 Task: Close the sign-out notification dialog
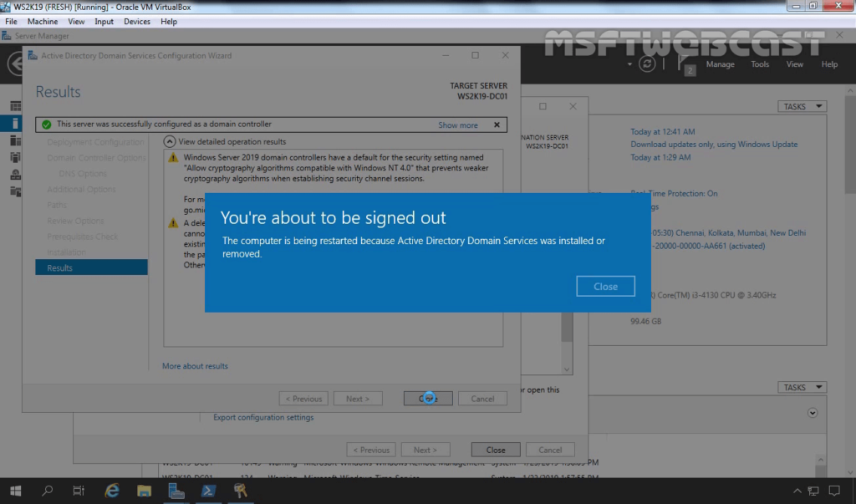point(605,286)
